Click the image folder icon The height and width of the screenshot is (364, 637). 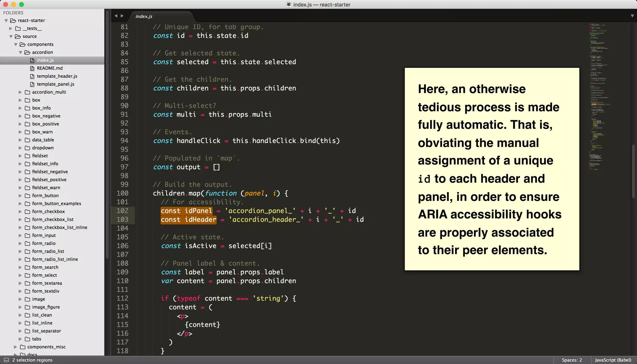[x=27, y=299]
